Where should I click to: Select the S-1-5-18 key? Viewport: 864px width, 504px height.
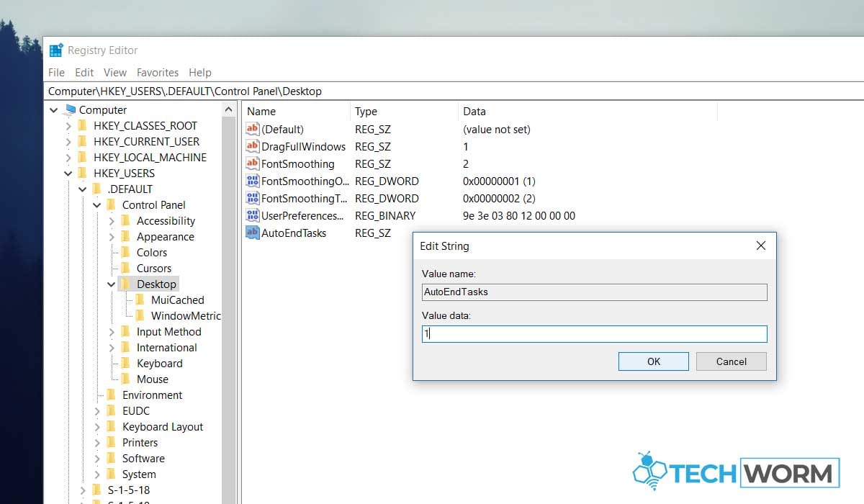point(129,490)
